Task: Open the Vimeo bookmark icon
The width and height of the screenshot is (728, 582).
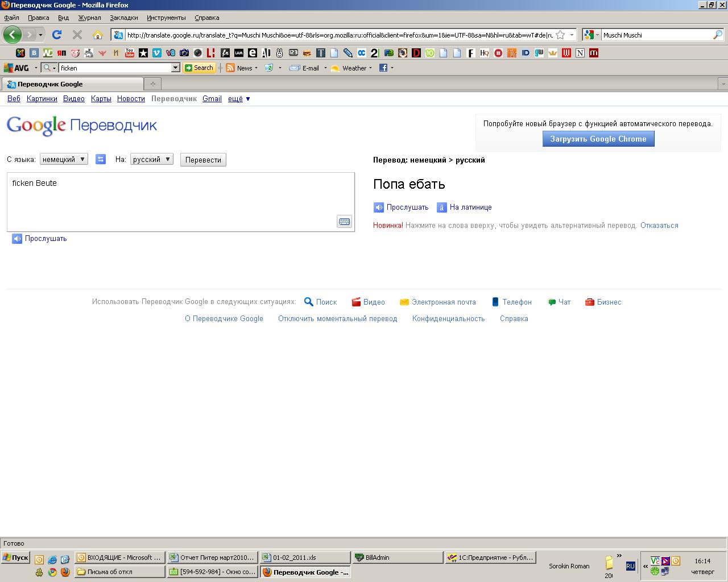Action: coord(157,53)
